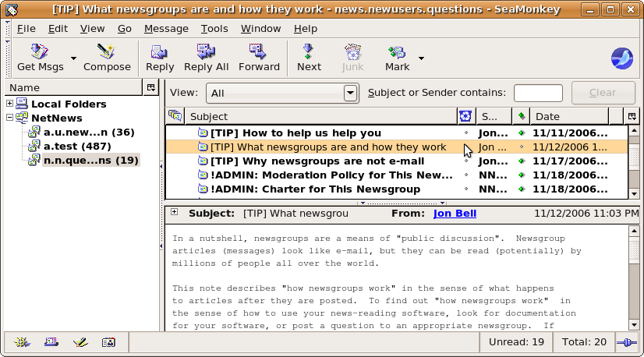Click the Get Msgs toolbar icon
Viewport: 644px width, 357px height.
[x=40, y=52]
